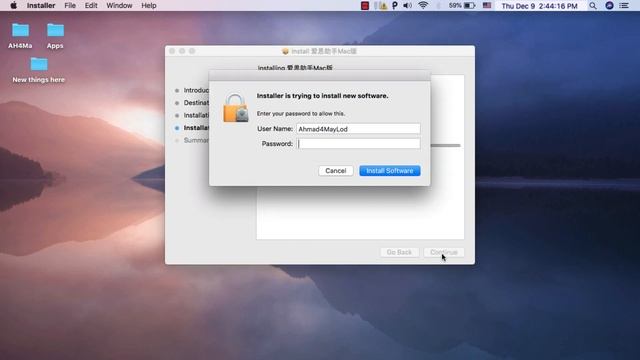Select the Apps desktop folder
The width and height of the screenshot is (640, 360).
click(x=55, y=36)
